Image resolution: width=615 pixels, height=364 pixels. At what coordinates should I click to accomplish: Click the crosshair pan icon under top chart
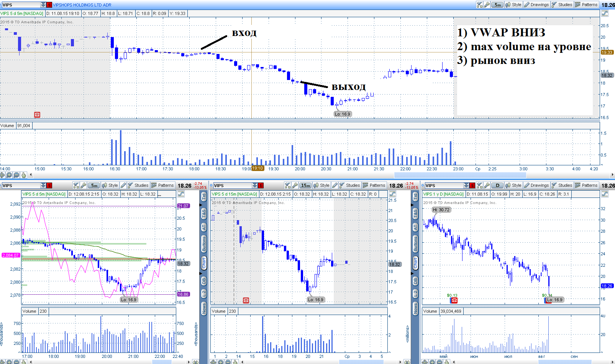pos(2,175)
